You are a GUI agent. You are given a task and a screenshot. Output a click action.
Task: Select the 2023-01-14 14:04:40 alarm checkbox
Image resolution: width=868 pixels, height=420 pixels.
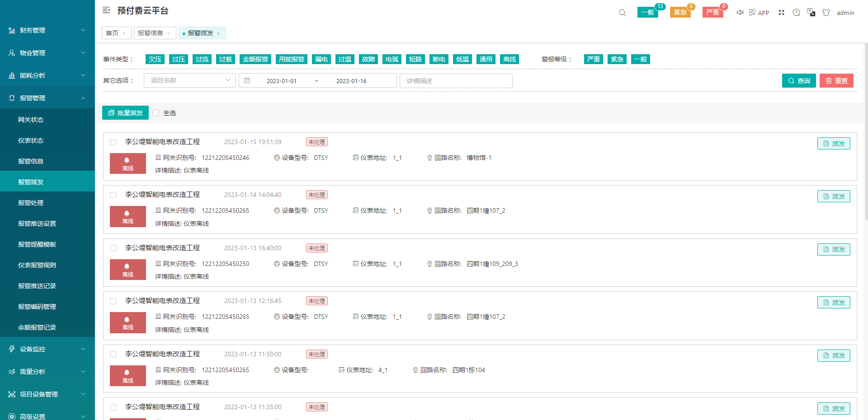[x=113, y=195]
